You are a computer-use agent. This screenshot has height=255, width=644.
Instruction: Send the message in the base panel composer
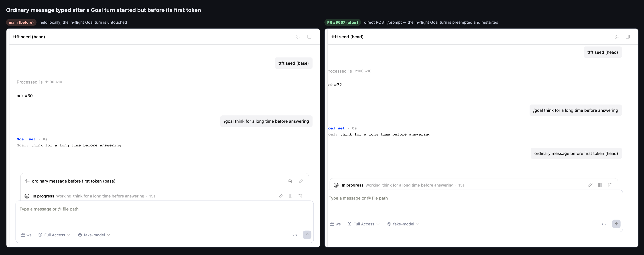307,235
